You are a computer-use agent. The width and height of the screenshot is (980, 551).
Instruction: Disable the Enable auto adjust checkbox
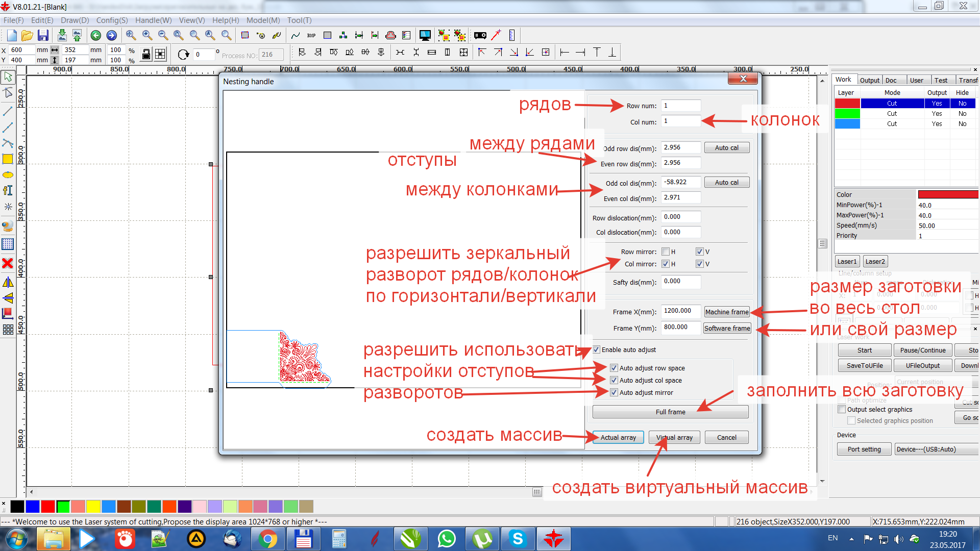tap(596, 349)
